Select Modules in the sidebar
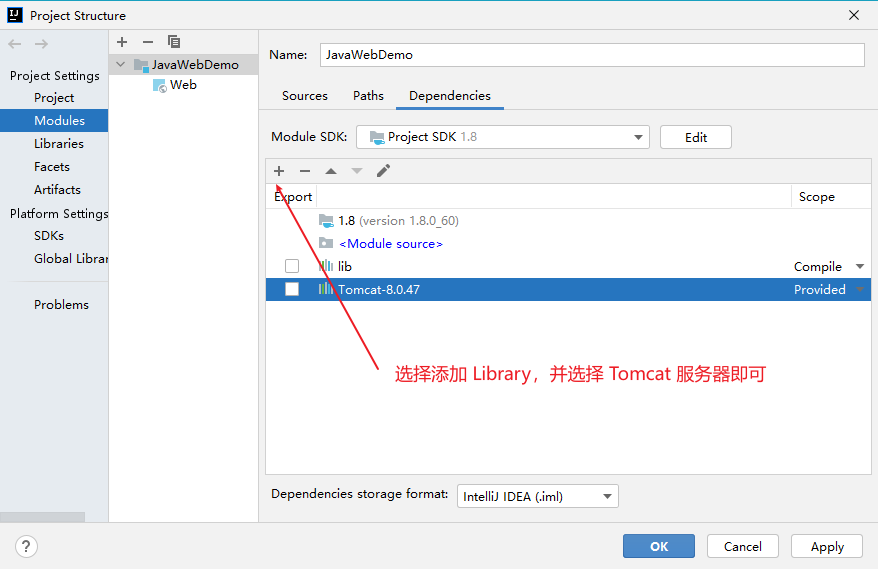 coord(54,120)
